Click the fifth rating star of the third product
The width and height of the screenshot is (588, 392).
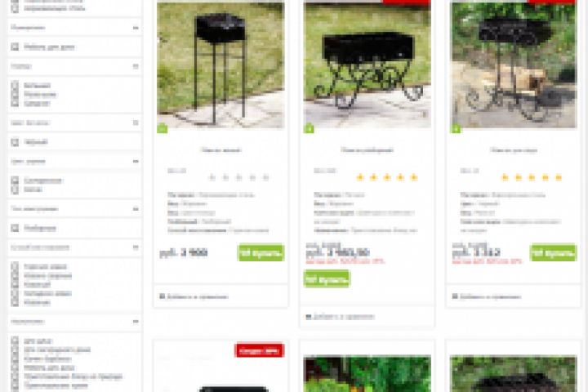(559, 177)
